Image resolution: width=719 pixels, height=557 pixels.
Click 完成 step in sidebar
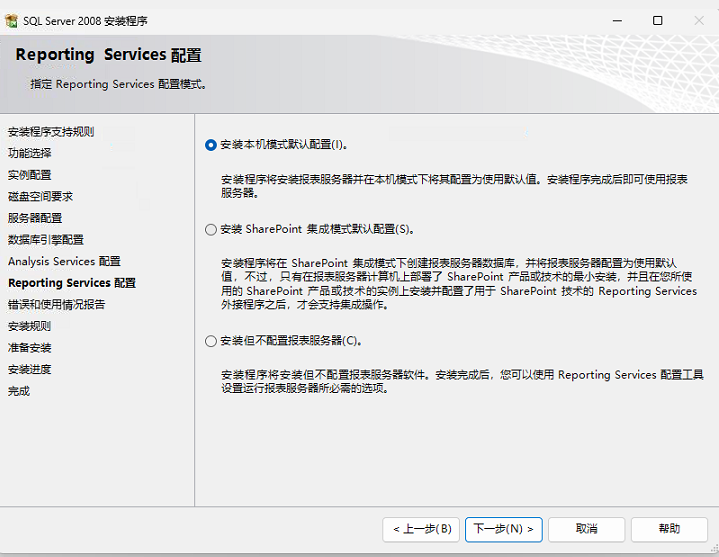[x=19, y=391]
